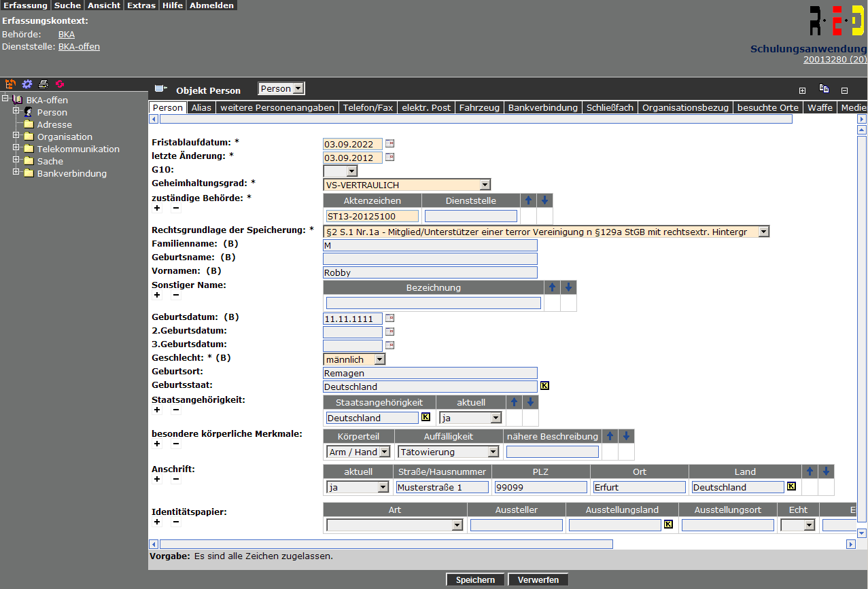Open calendar picker next to Fristablaufdatum
This screenshot has width=868, height=589.
coord(389,144)
